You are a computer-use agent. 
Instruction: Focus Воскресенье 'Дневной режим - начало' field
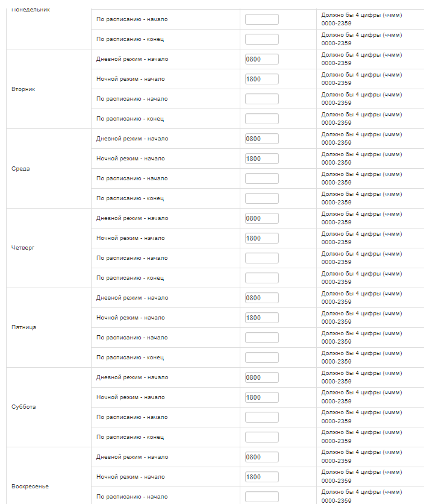262,457
